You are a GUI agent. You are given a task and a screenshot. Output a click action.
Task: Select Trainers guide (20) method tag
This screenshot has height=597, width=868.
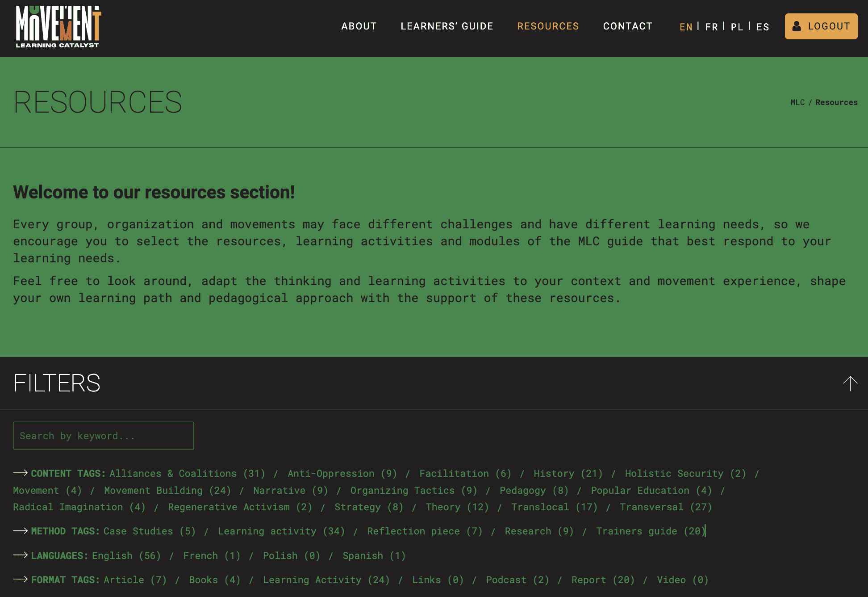coord(651,531)
